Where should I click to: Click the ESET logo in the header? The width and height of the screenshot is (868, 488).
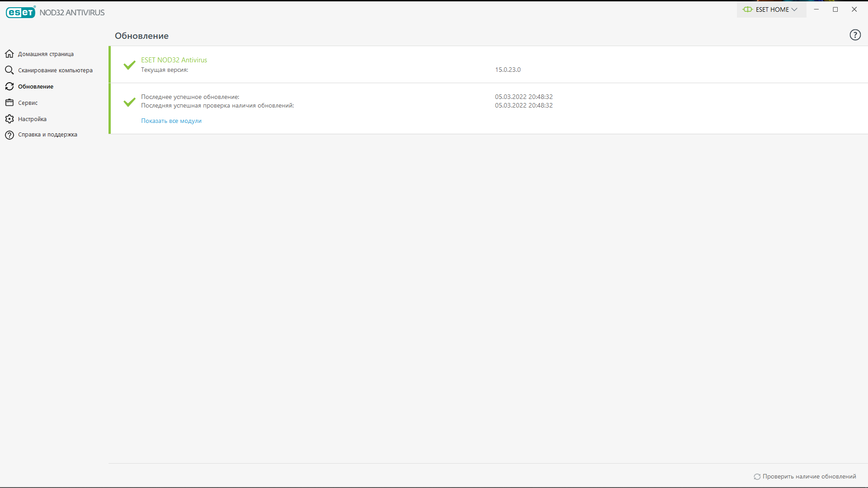21,13
